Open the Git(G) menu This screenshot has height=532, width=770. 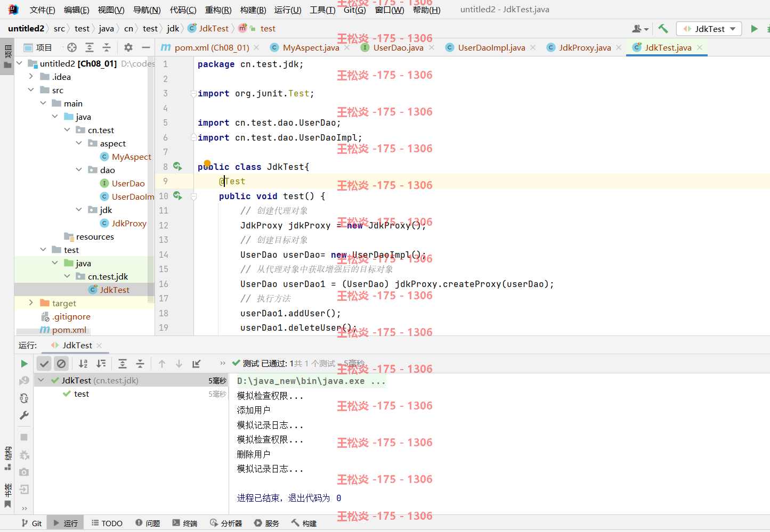[x=355, y=10]
